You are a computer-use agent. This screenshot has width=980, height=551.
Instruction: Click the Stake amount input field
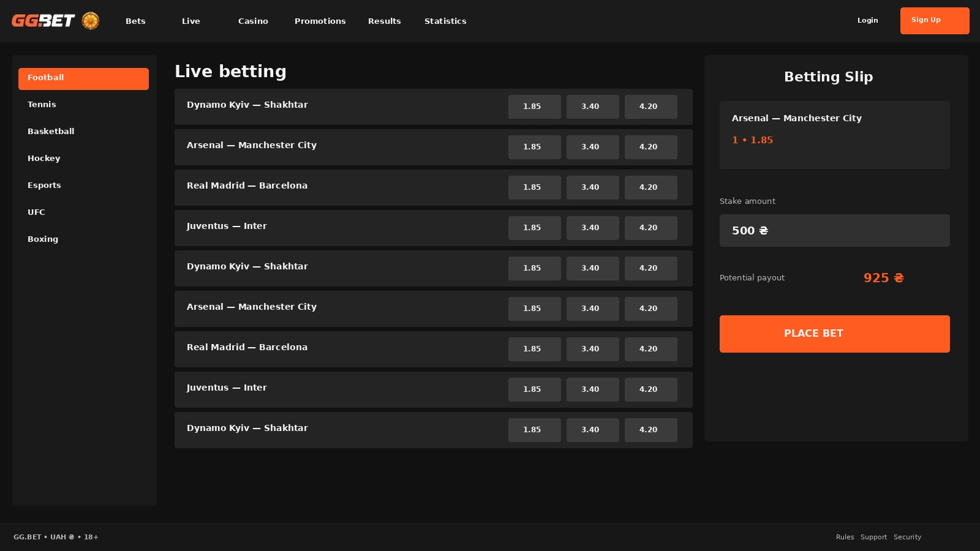pyautogui.click(x=835, y=231)
